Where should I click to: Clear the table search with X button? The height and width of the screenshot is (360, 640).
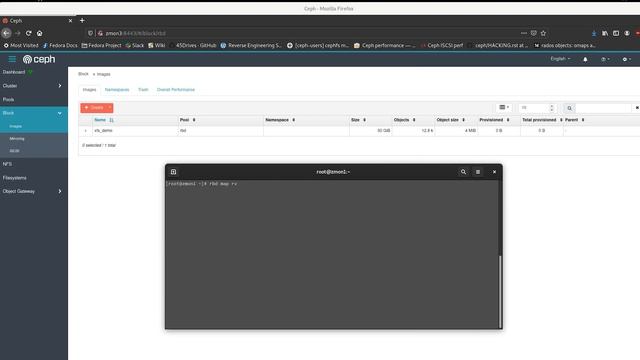(x=636, y=108)
